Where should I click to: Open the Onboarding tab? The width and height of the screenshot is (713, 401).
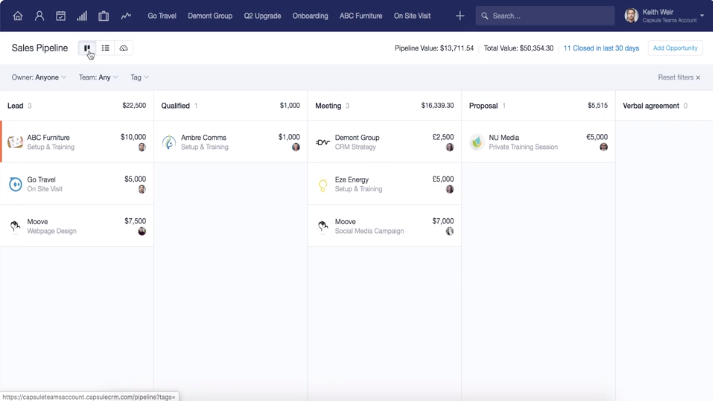coord(310,16)
